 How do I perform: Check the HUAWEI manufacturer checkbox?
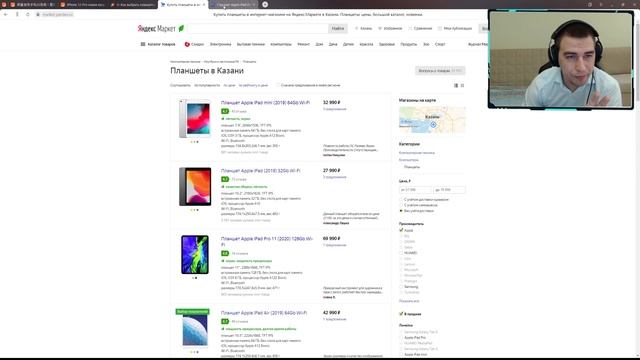[x=401, y=253]
